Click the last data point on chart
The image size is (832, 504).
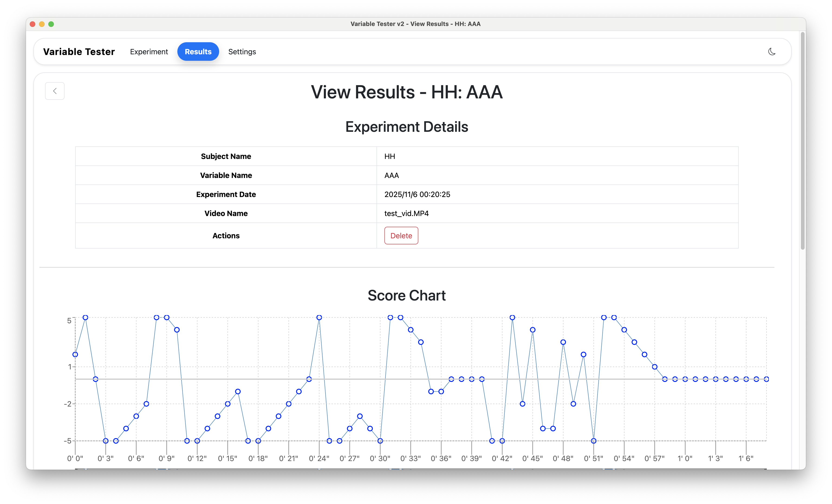(766, 379)
